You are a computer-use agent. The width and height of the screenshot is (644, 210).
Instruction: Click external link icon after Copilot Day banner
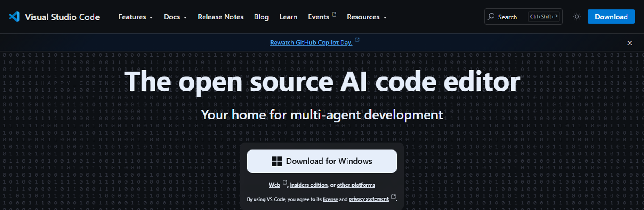(357, 40)
